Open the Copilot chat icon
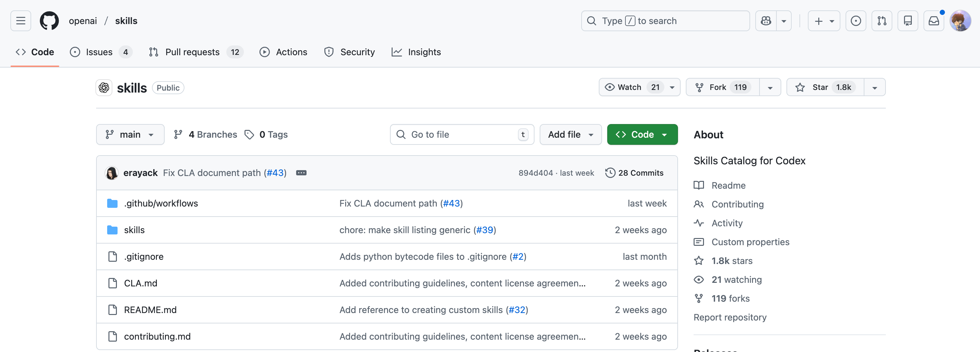Screen dimensions: 980x352 765,20
